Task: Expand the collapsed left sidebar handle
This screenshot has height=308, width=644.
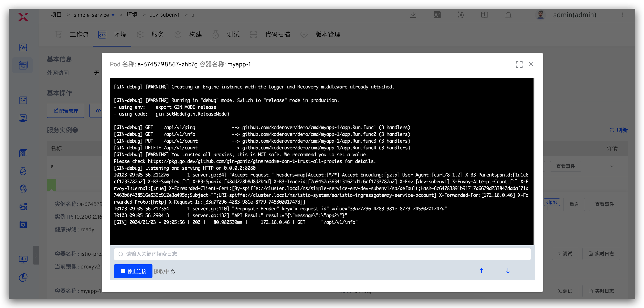Action: (x=36, y=255)
